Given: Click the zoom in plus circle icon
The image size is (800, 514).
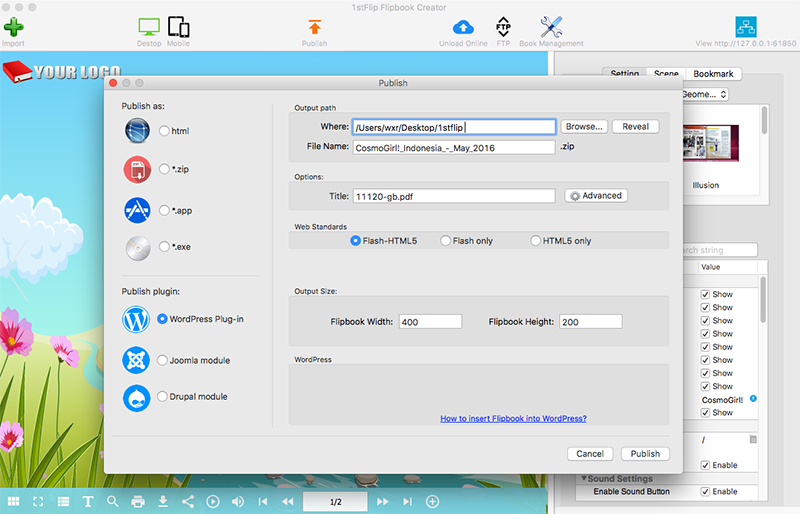Looking at the screenshot, I should point(432,502).
